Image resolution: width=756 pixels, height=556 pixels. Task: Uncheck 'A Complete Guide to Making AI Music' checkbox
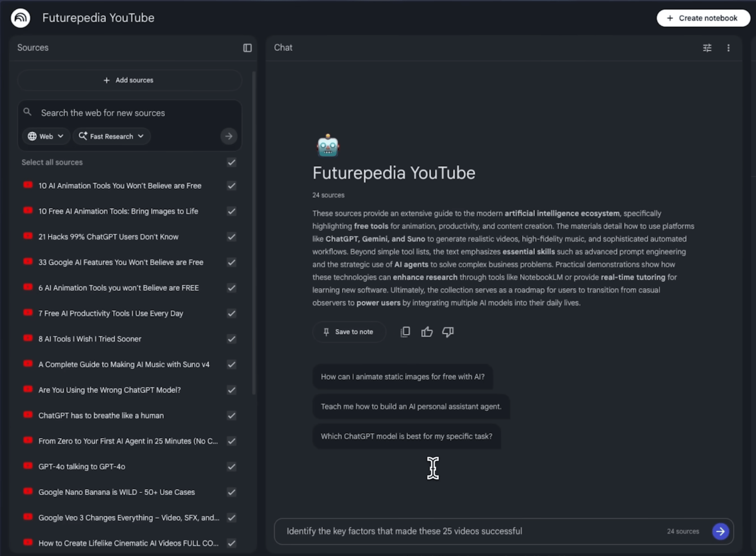[x=231, y=365]
